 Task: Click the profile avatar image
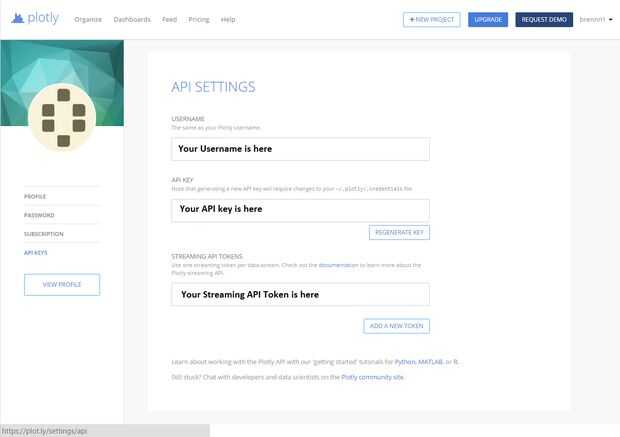point(62,117)
